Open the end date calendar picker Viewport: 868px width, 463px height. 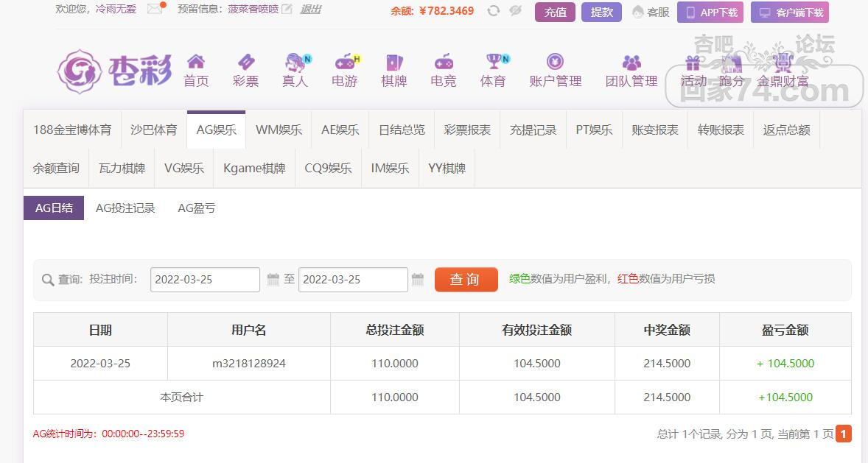click(418, 280)
